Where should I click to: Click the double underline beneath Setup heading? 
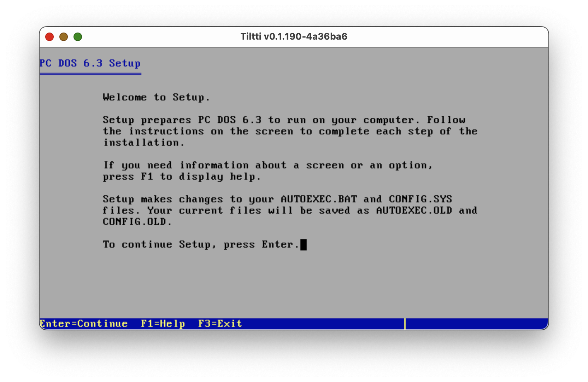[90, 74]
